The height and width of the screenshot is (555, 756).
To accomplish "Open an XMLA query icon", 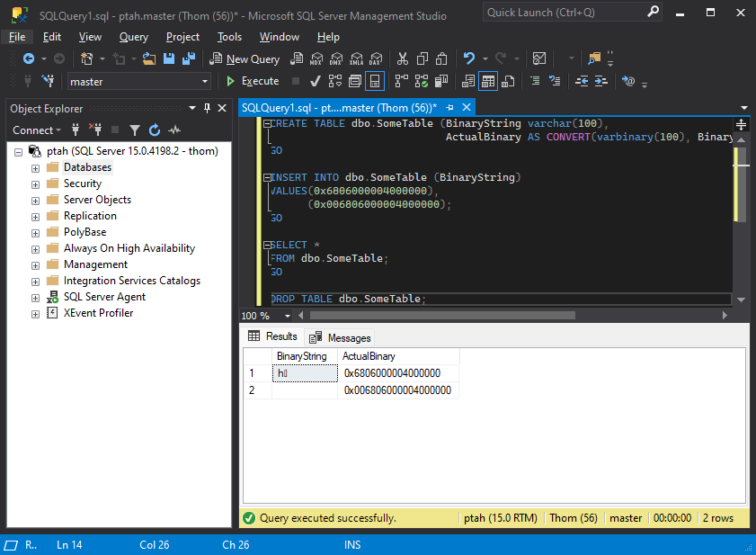I will [356, 58].
